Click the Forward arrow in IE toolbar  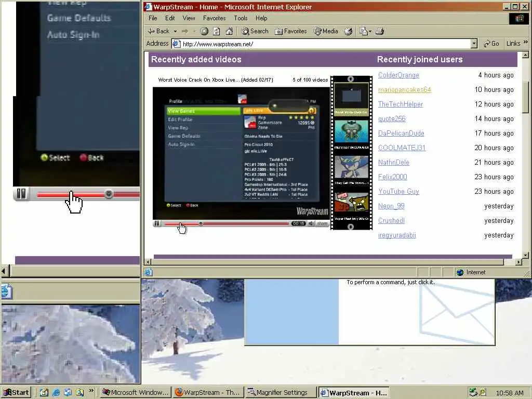(x=185, y=31)
